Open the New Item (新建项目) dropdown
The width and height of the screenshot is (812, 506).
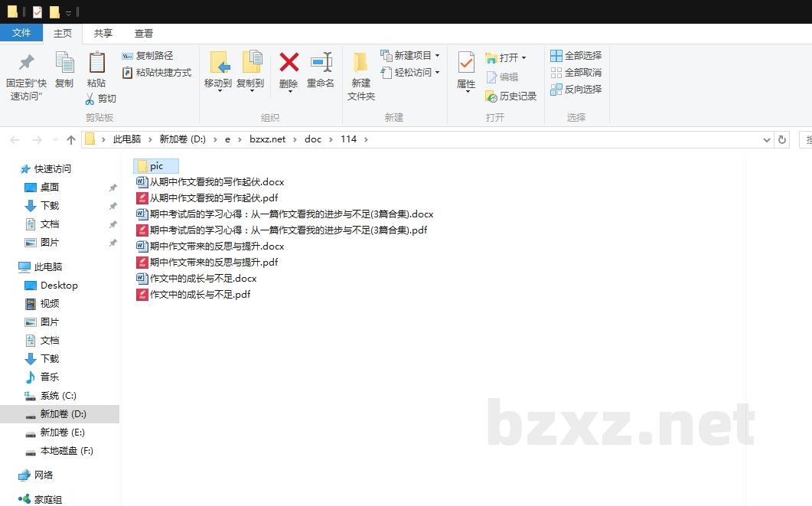click(410, 56)
